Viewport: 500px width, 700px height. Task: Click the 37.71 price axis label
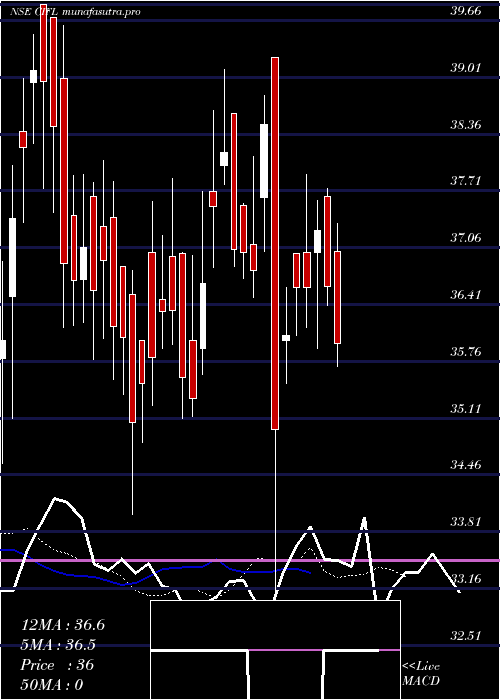pos(466,181)
